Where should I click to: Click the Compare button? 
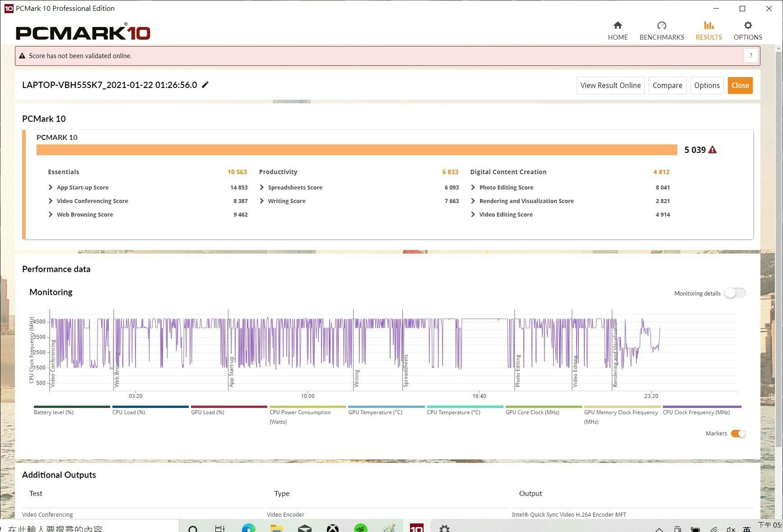coord(667,85)
